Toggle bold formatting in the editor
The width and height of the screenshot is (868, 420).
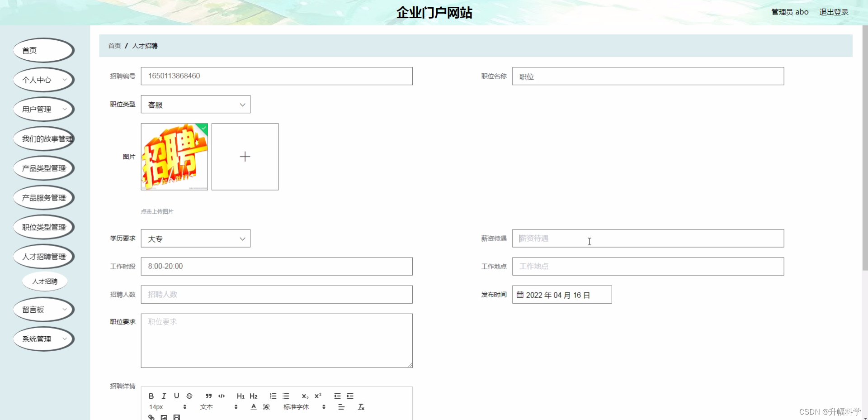(x=151, y=396)
